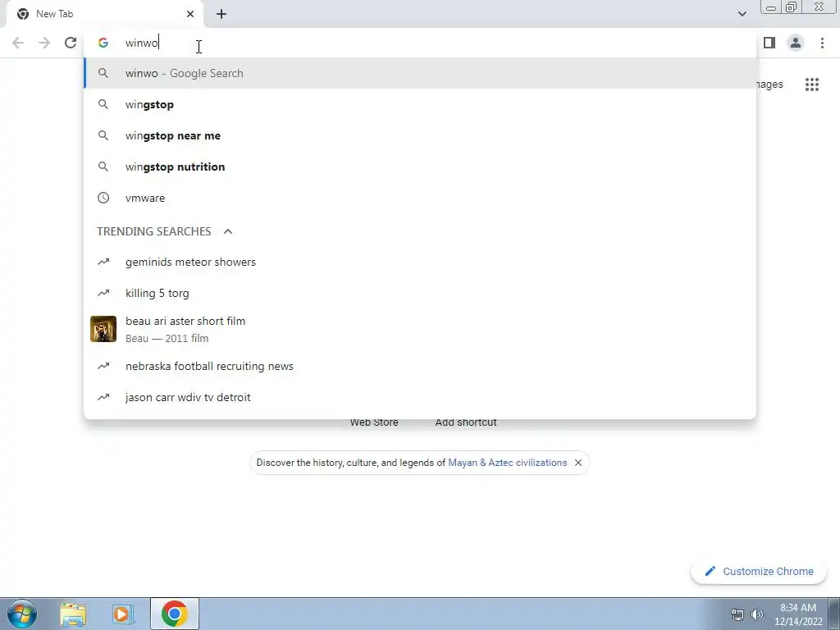Select 'nebraska football recruiting news' trending search
Viewport: 840px width, 630px height.
pos(420,366)
